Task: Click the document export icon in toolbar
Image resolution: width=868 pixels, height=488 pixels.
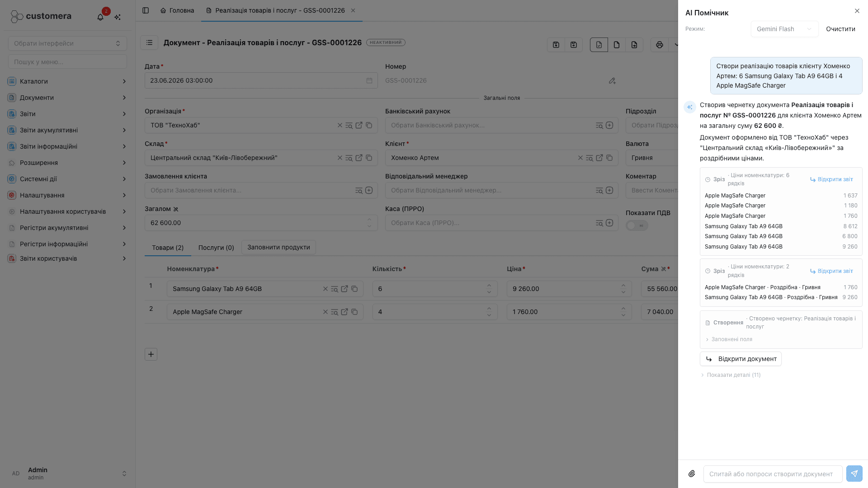Action: (x=634, y=45)
